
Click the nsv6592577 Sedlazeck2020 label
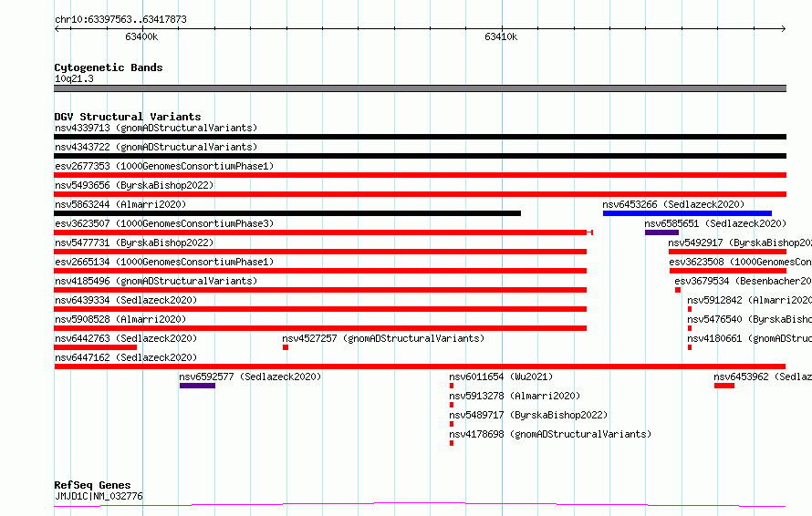click(250, 377)
